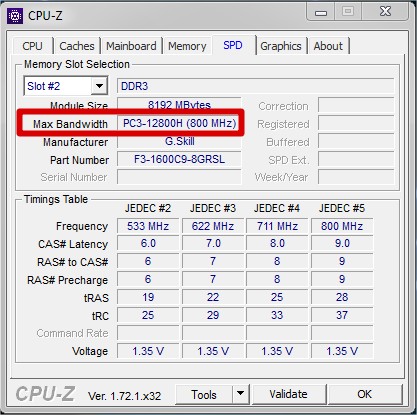Click tRAS value 28
Screen dimensions: 417x415
pos(342,297)
